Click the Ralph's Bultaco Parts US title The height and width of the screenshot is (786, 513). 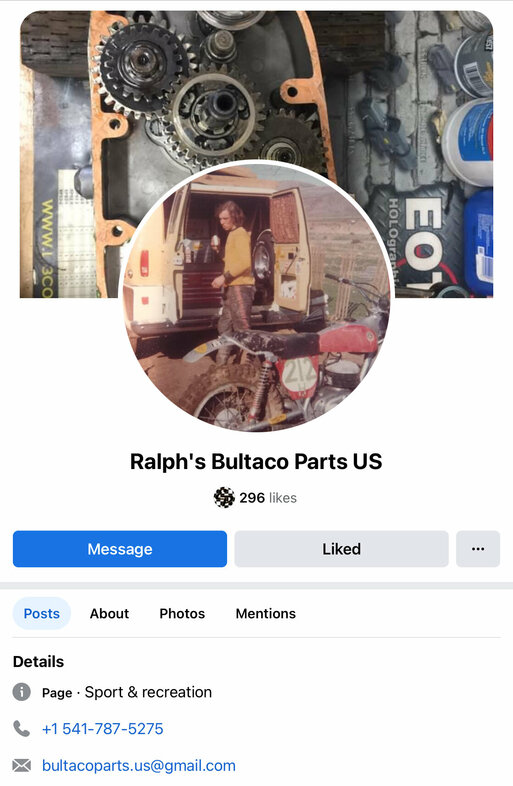click(256, 462)
